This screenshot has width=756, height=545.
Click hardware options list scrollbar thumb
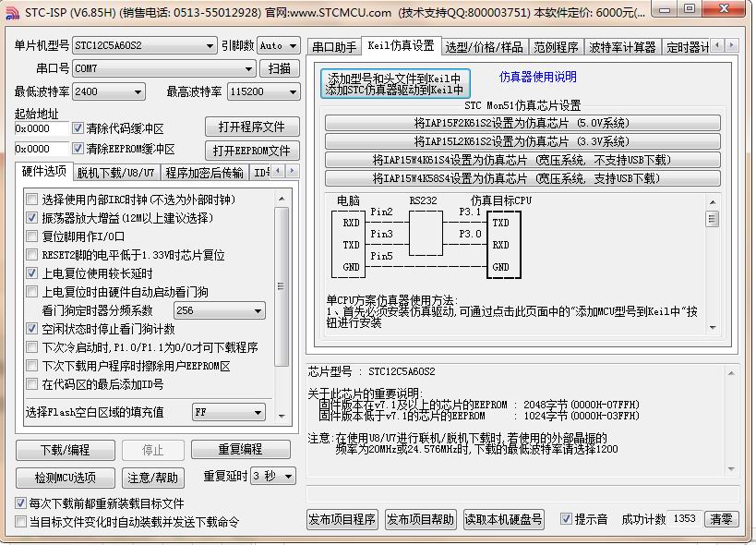click(x=282, y=286)
